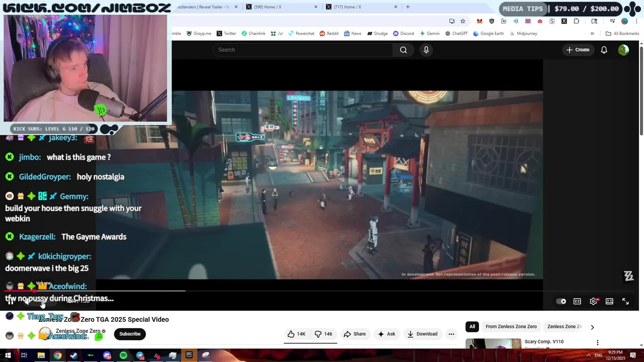
Task: Dislike the video with thumbs down
Action: (x=324, y=334)
